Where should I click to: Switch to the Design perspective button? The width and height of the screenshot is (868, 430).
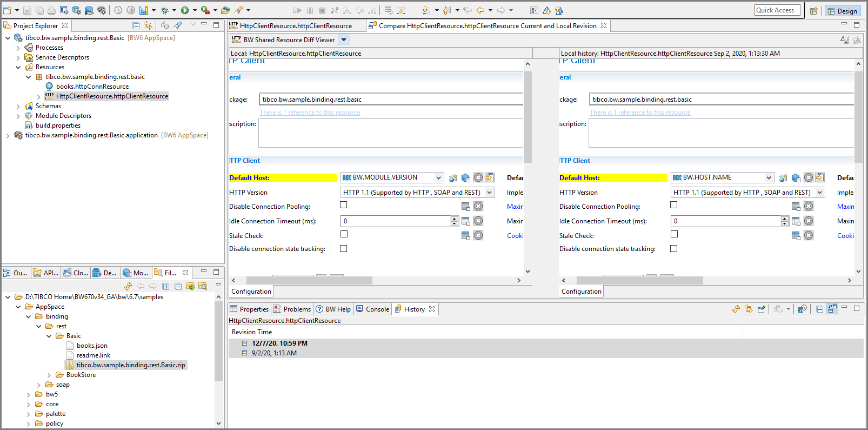pyautogui.click(x=842, y=11)
